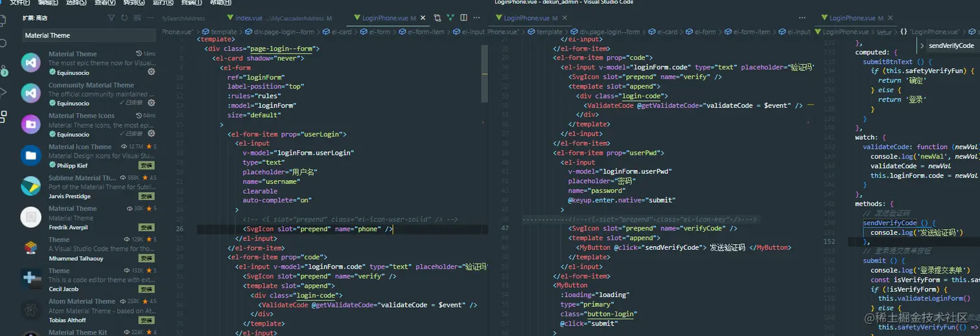Click the Community Material Theme extension title

[91, 85]
